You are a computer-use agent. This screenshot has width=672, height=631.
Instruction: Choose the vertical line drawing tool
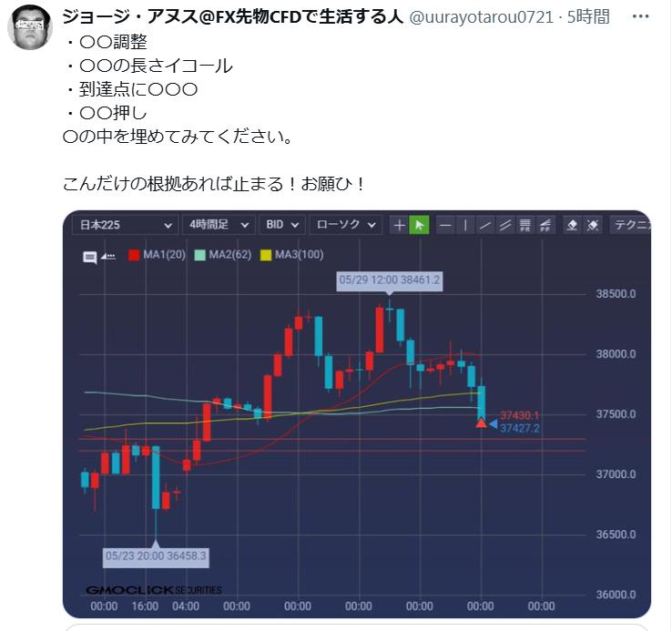click(x=465, y=225)
